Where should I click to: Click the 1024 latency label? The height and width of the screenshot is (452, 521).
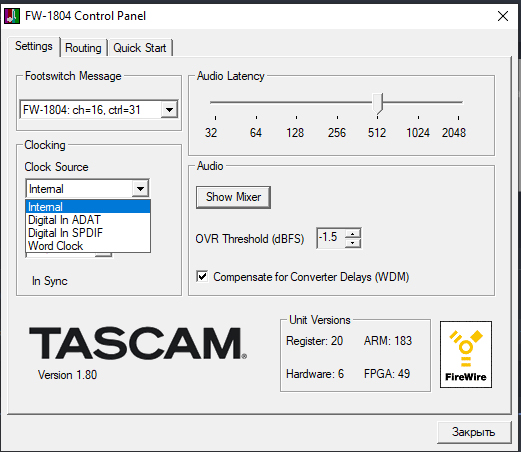point(418,133)
